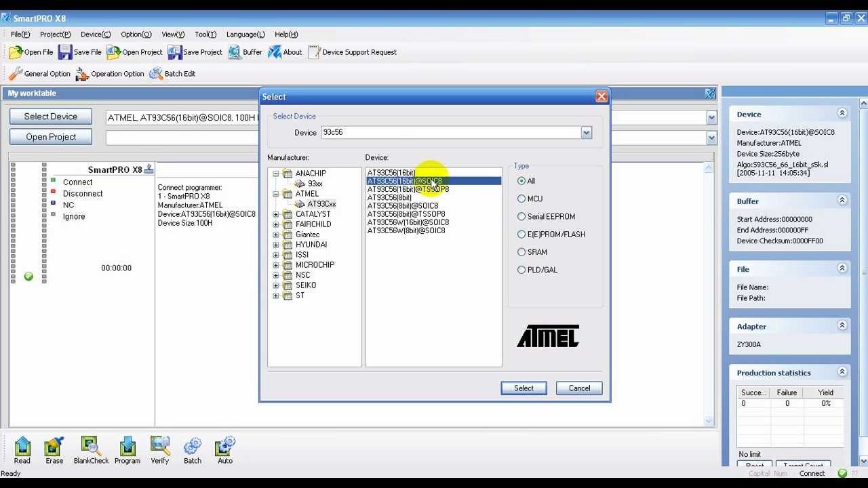This screenshot has width=868, height=488.
Task: Open the Device search dropdown arrow
Action: point(587,132)
